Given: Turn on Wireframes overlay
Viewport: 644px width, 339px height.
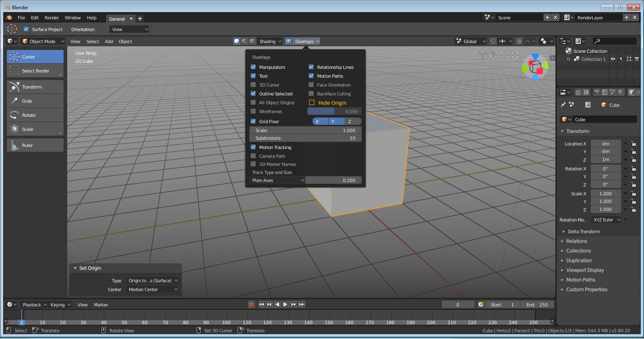Looking at the screenshot, I should [253, 111].
